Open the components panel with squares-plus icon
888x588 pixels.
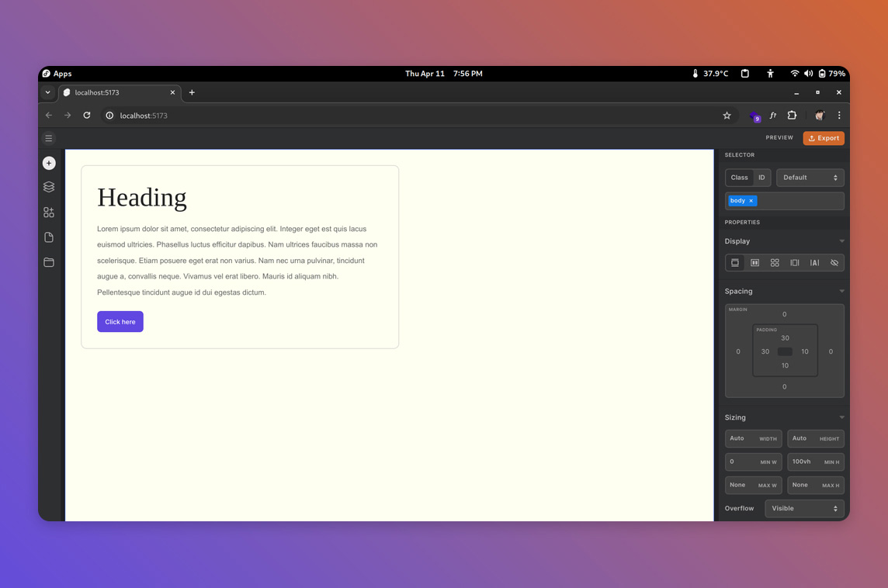pyautogui.click(x=49, y=213)
